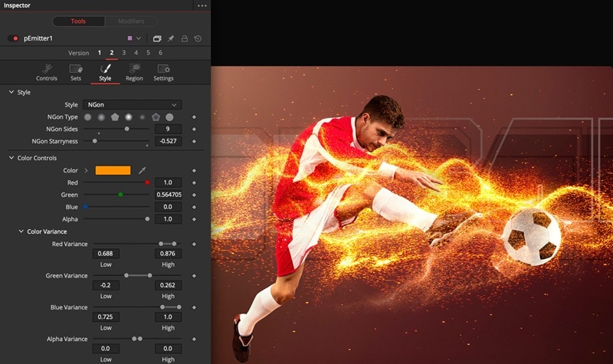Click the NGon Sides keyframe diamond

(x=194, y=129)
